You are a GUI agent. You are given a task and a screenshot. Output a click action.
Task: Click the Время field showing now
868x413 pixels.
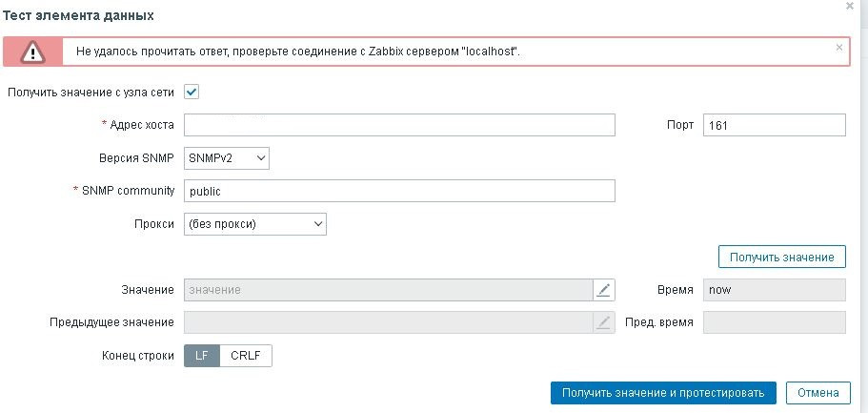(x=775, y=289)
